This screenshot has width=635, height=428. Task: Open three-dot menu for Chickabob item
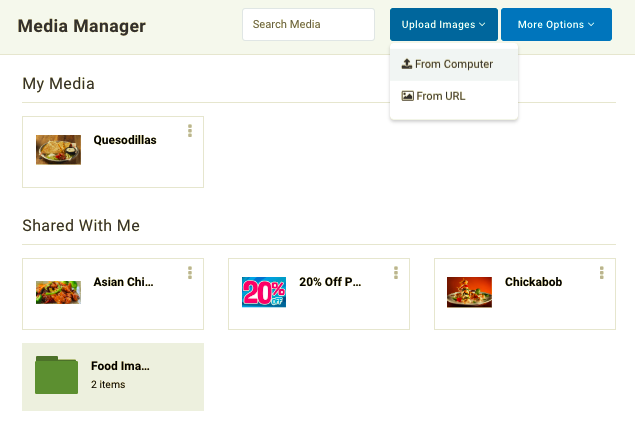pyautogui.click(x=601, y=273)
